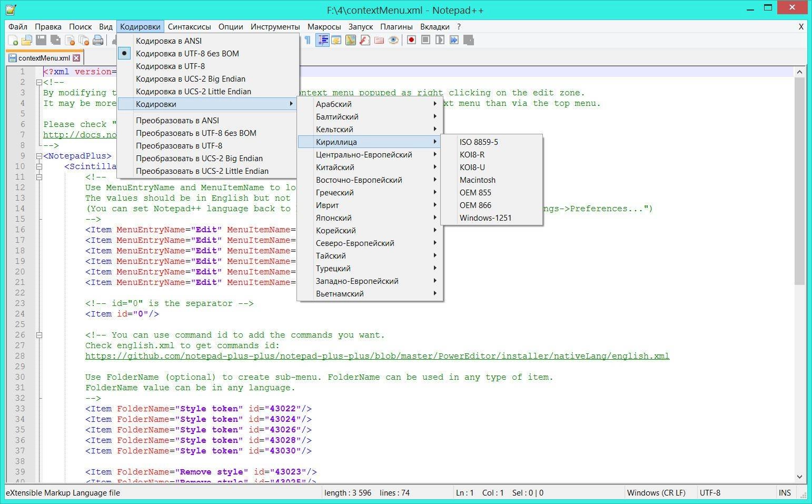Image resolution: width=812 pixels, height=504 pixels.
Task: Click the Notepad++ title bar icon
Action: [10, 9]
